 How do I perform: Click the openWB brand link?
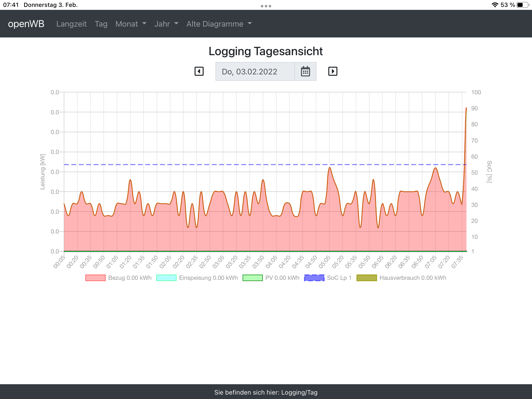click(26, 24)
